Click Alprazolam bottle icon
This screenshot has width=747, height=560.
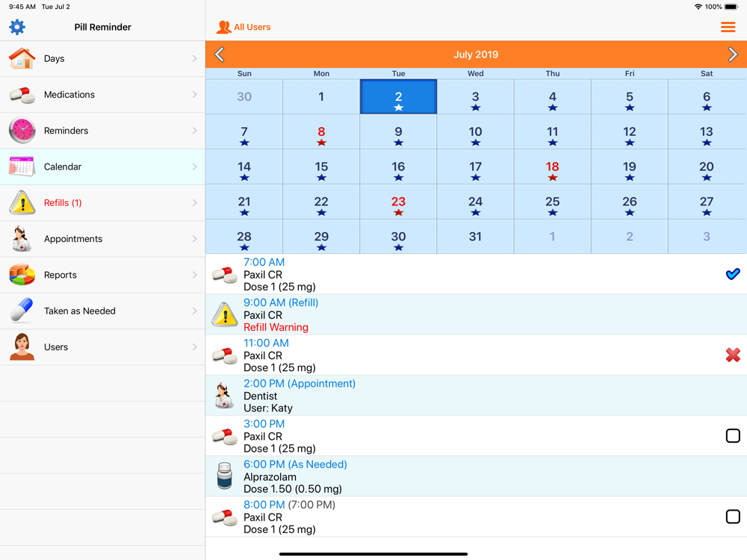coord(224,476)
